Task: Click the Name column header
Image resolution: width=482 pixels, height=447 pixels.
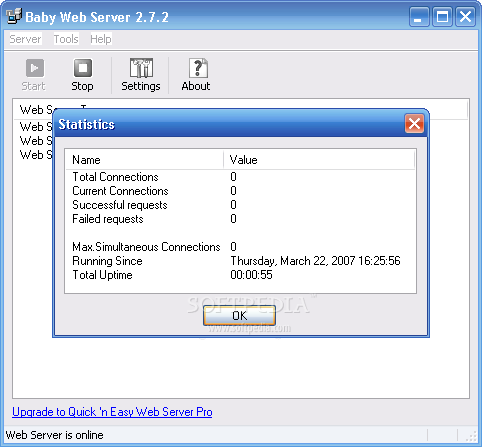Action: (144, 160)
